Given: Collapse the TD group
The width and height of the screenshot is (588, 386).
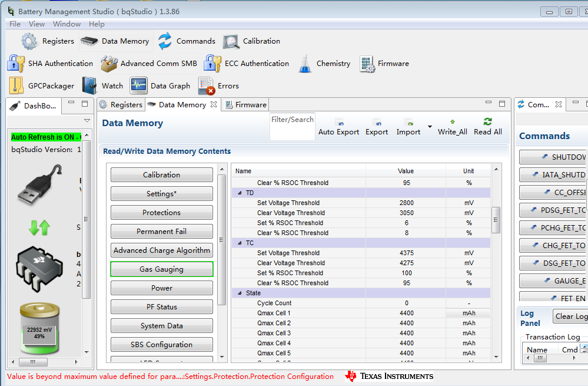Looking at the screenshot, I should (240, 193).
